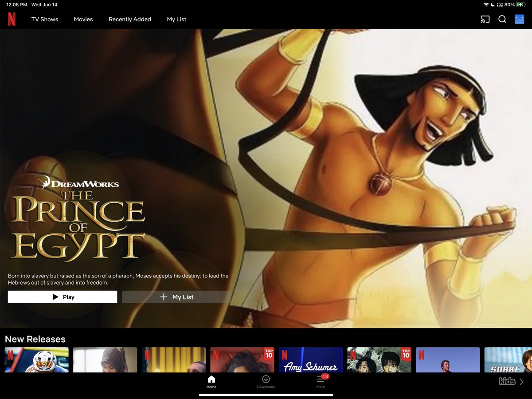Open the blue profile avatar
532x399 pixels.
(519, 19)
